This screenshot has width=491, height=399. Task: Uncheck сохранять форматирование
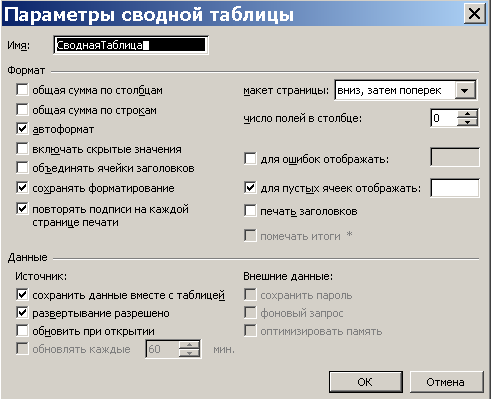coord(22,188)
